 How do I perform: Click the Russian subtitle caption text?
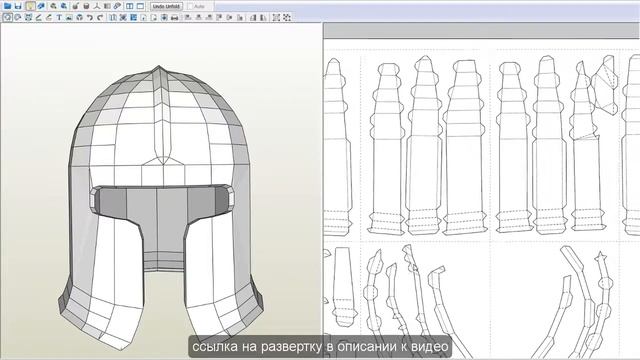pos(320,347)
